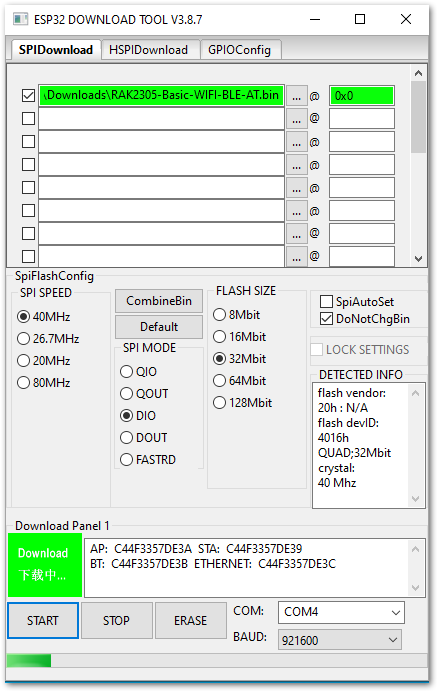
Task: Open the COM port dropdown
Action: coord(341,612)
